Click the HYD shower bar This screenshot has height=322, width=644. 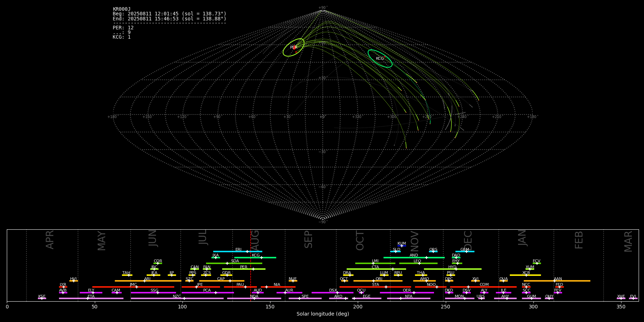453,269
